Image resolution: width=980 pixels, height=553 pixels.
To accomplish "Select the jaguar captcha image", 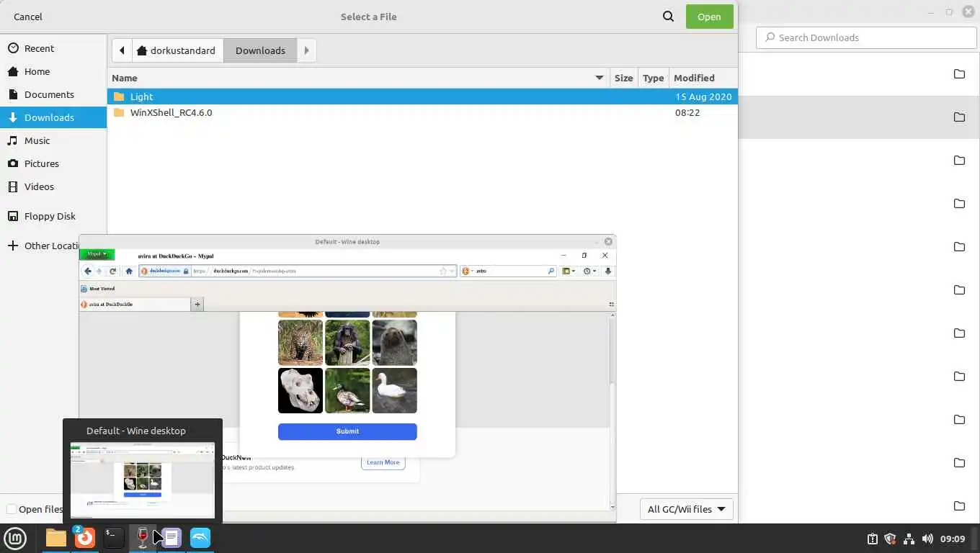I will pos(300,343).
